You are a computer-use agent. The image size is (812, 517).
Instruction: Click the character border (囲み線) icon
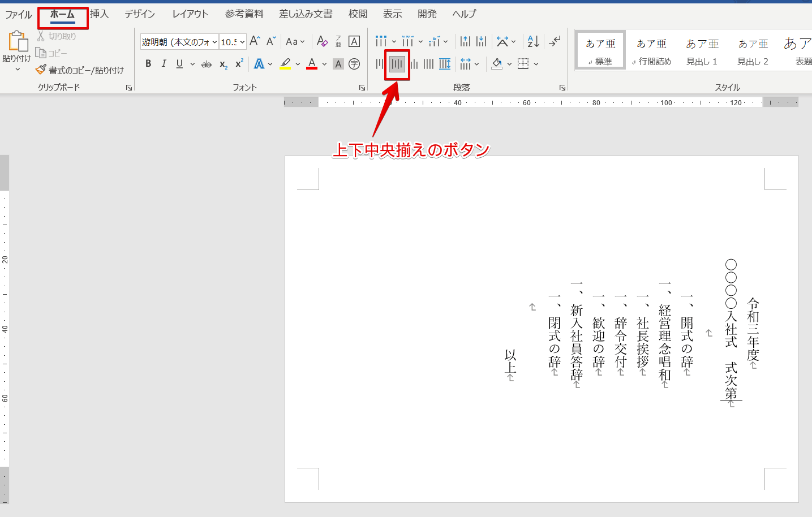pyautogui.click(x=354, y=41)
